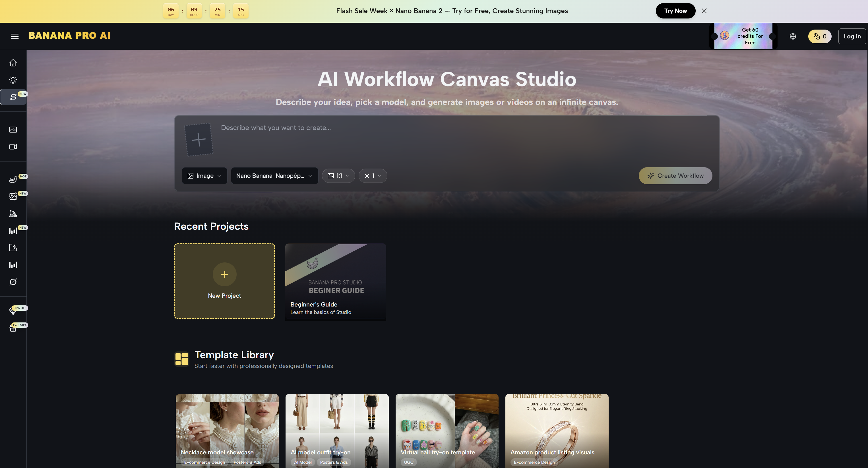Image resolution: width=868 pixels, height=468 pixels.
Task: Open the globe language selector
Action: click(x=793, y=36)
